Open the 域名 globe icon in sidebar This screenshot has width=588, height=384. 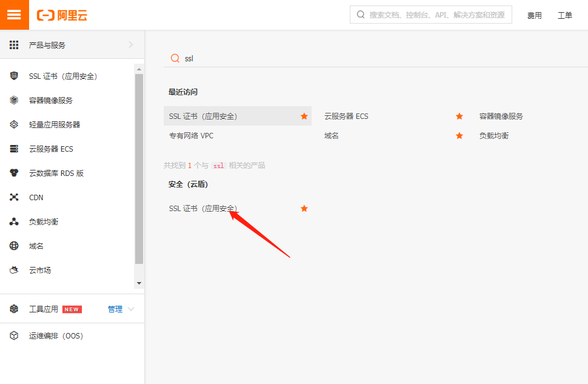[x=14, y=246]
